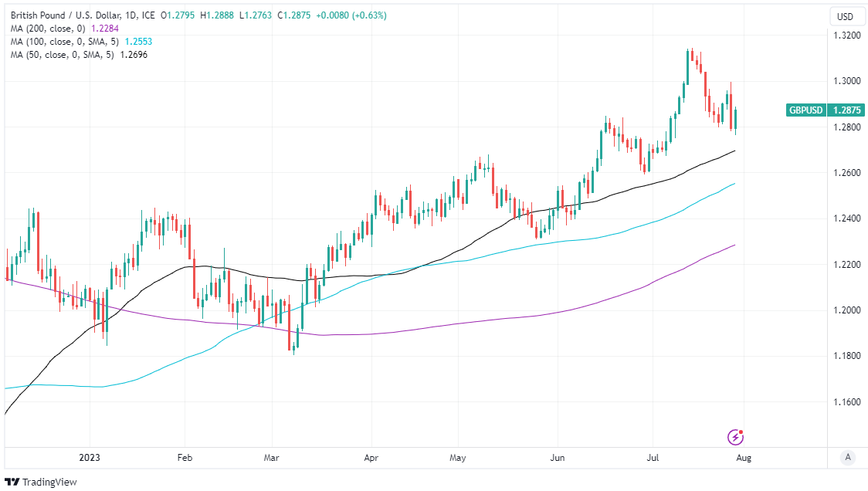Click the May label on time axis
Image resolution: width=868 pixels, height=491 pixels.
coord(457,458)
